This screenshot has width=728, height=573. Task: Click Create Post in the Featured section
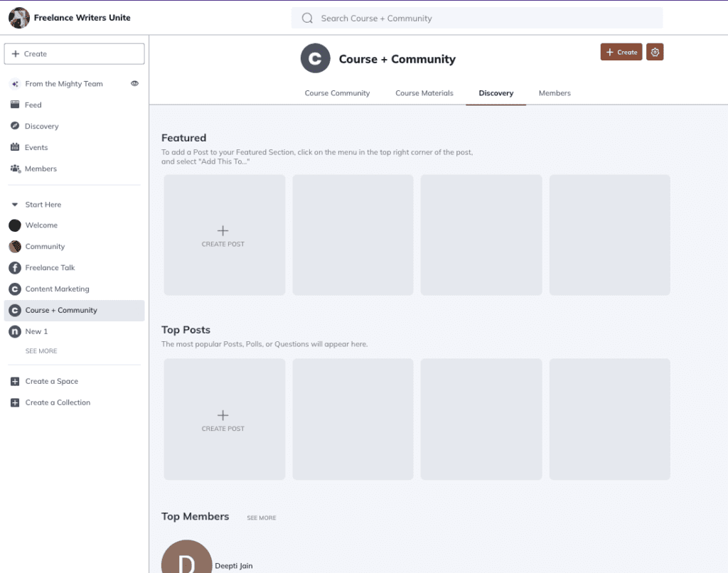coord(224,235)
